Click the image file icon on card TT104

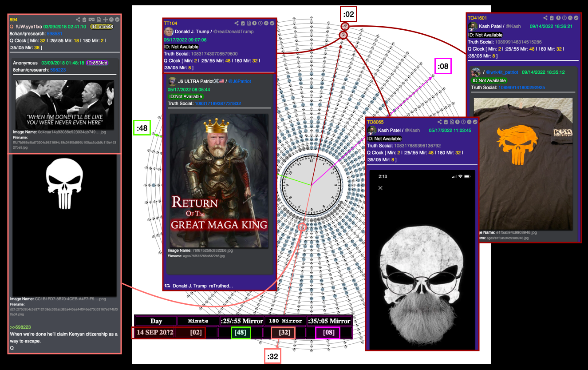249,23
